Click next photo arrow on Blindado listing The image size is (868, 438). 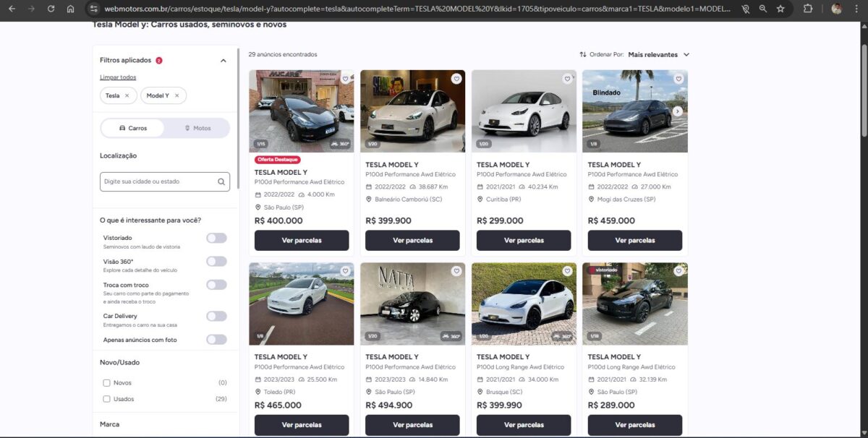(x=677, y=111)
